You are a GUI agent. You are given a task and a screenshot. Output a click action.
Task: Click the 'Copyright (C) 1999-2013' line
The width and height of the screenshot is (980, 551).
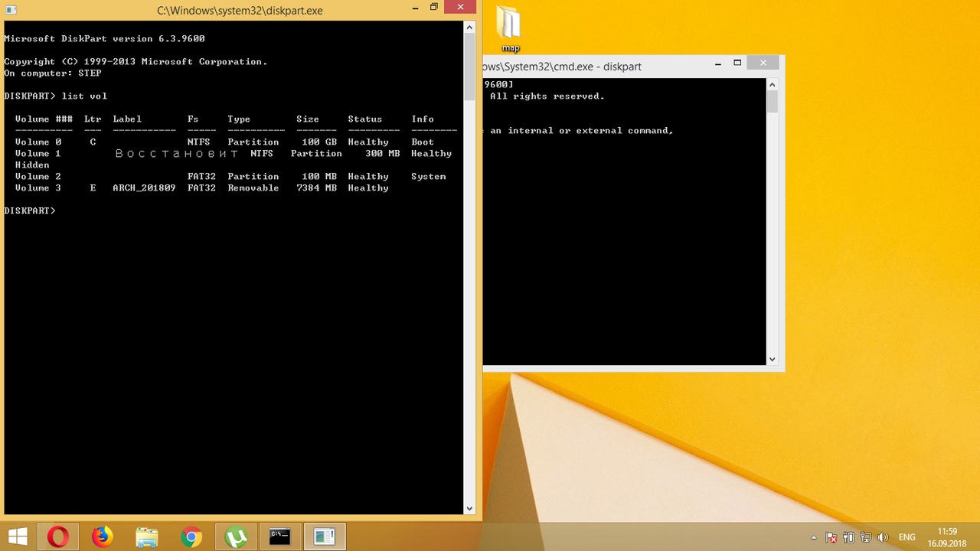click(x=136, y=61)
